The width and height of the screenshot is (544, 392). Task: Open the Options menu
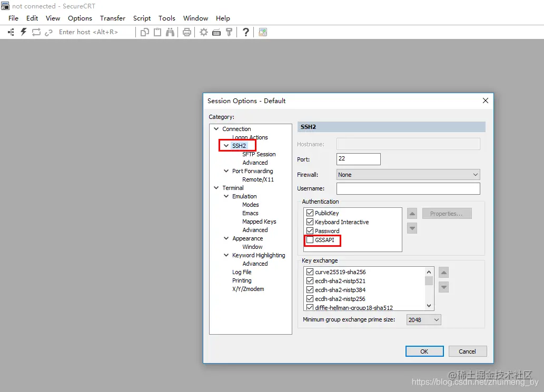[80, 18]
